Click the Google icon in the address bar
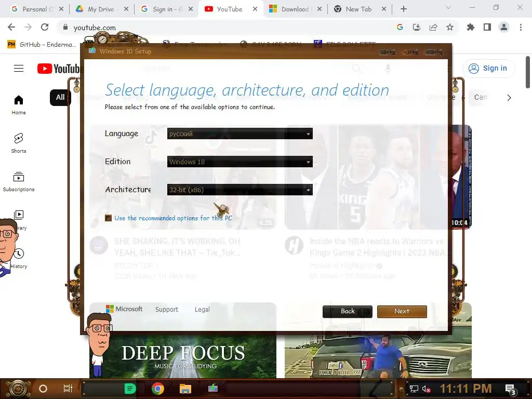532x399 pixels. (400, 27)
